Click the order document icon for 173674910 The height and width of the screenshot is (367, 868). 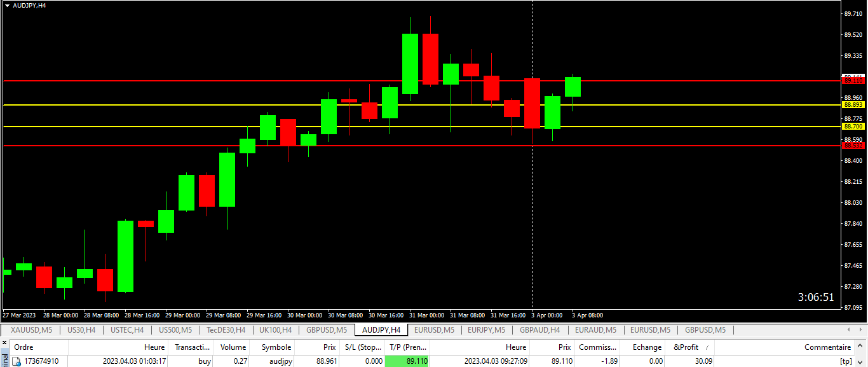[17, 361]
